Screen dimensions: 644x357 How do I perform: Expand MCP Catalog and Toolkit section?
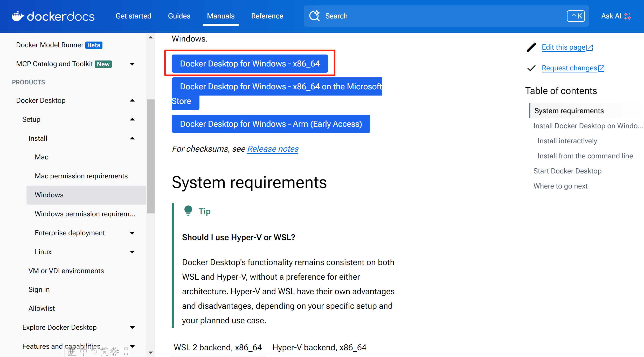pos(132,64)
